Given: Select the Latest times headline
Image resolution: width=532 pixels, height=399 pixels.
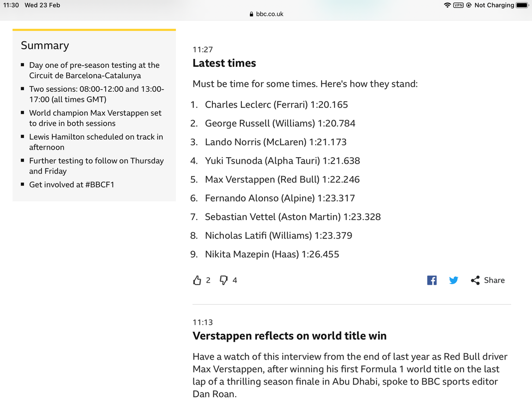Looking at the screenshot, I should point(224,63).
